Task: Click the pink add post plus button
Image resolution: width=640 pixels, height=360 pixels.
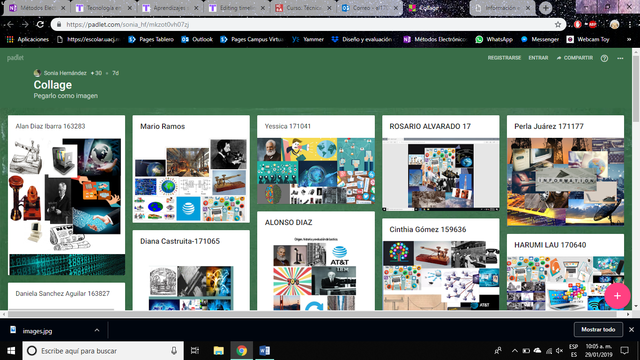Action: click(617, 296)
